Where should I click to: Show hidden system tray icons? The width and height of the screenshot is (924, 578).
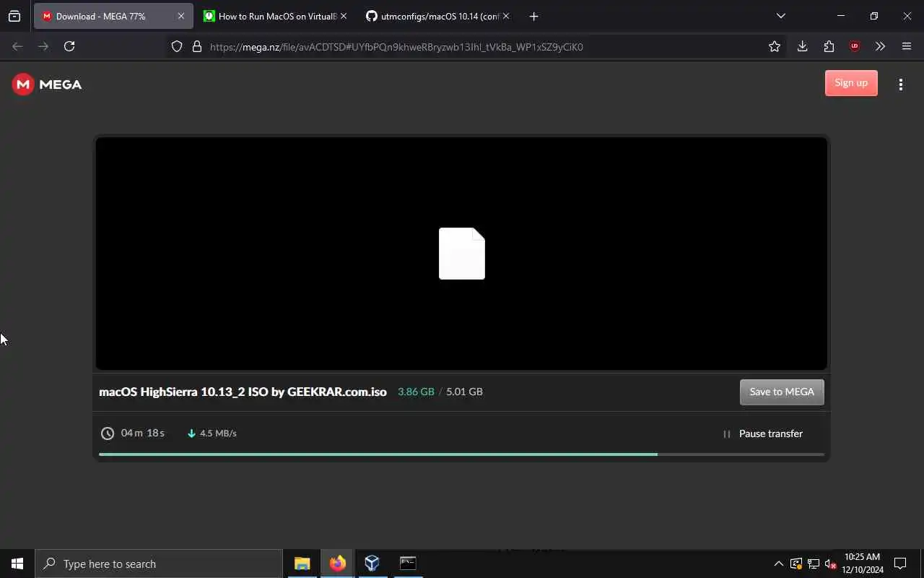[778, 564]
